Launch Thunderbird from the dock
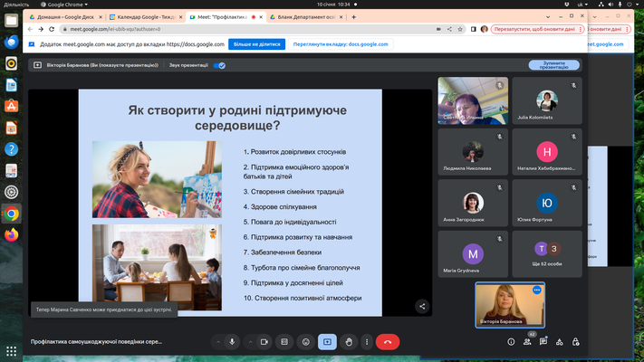 [11, 42]
